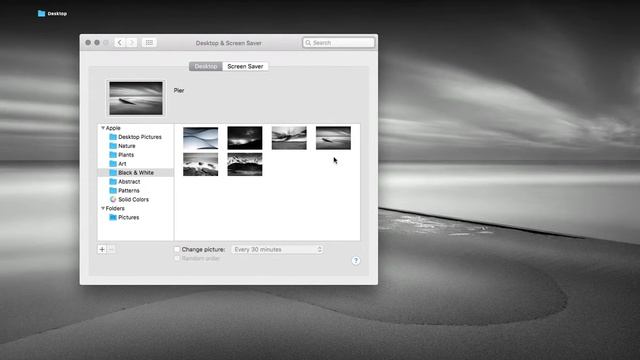Select the Art text label
Viewport: 640px width, 360px height.
coord(122,164)
